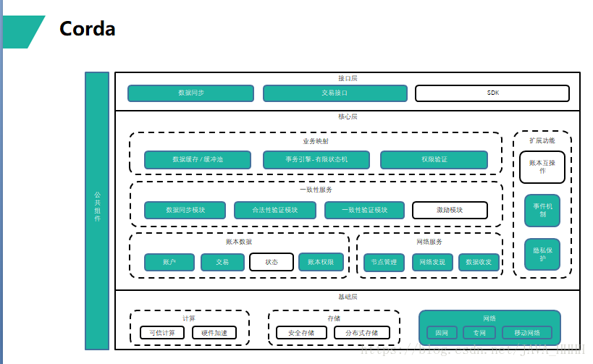Viewport: 593px width, 364px height.
Task: Click the 专网 box
Action: pyautogui.click(x=479, y=333)
